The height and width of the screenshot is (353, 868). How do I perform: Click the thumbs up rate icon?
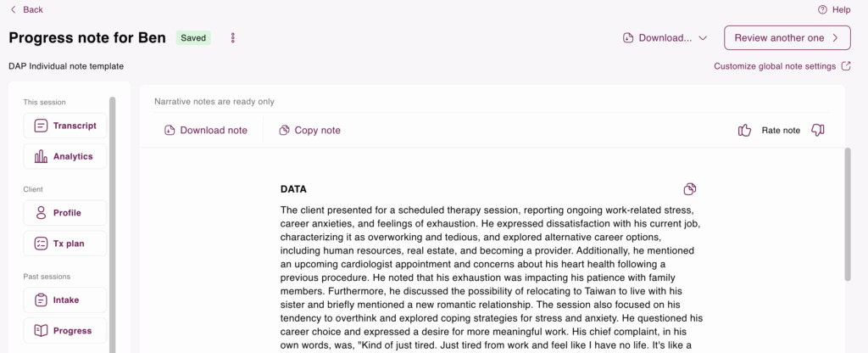[x=744, y=130]
